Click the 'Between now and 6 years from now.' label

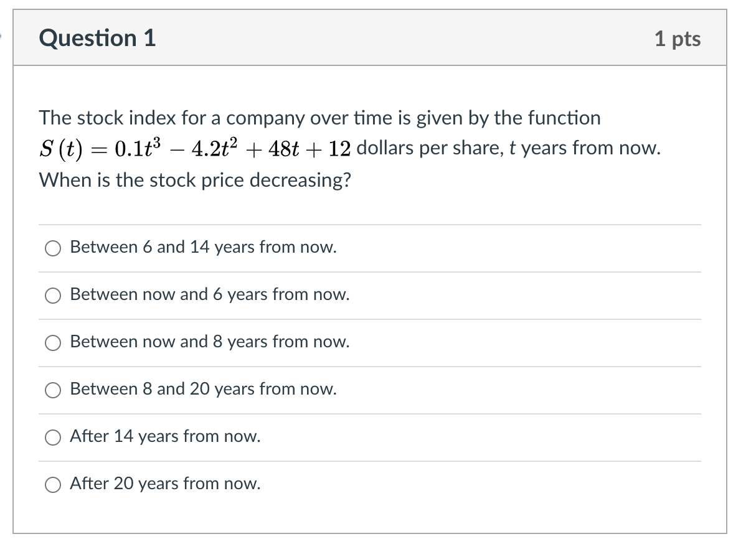tap(210, 294)
